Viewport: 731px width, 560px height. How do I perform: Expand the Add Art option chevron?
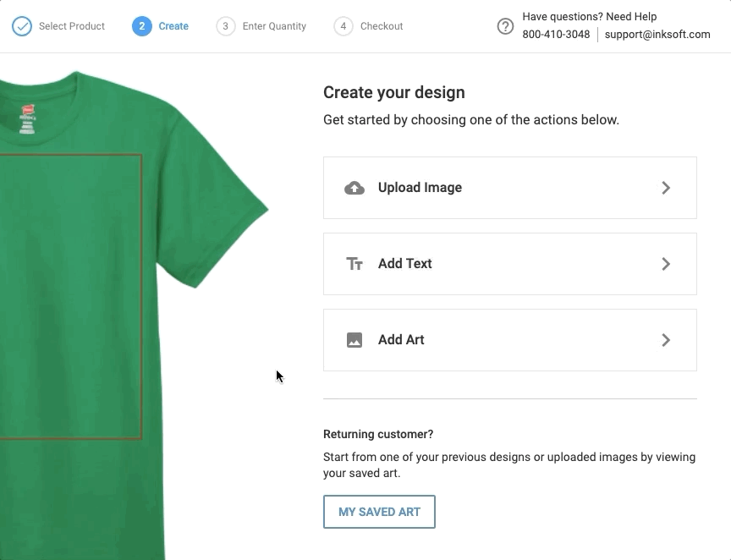click(666, 339)
